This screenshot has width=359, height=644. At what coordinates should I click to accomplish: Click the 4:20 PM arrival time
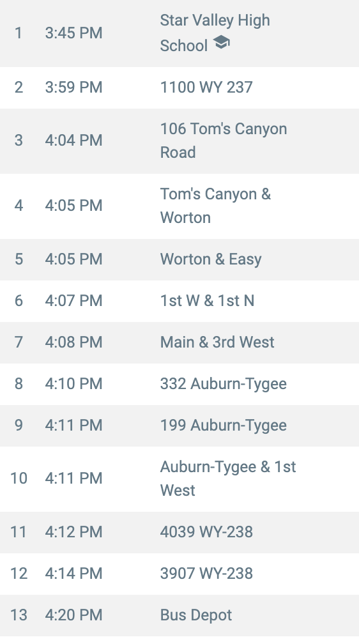click(73, 615)
